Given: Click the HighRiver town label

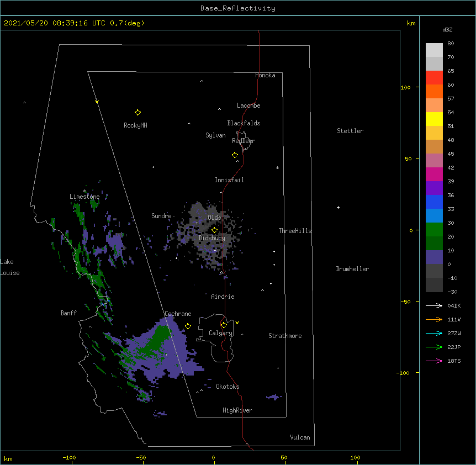Looking at the screenshot, I should [237, 410].
